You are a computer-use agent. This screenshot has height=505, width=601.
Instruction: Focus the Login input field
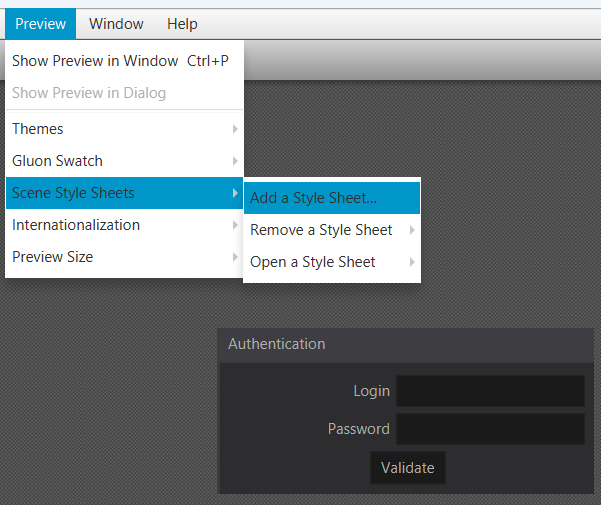(490, 391)
